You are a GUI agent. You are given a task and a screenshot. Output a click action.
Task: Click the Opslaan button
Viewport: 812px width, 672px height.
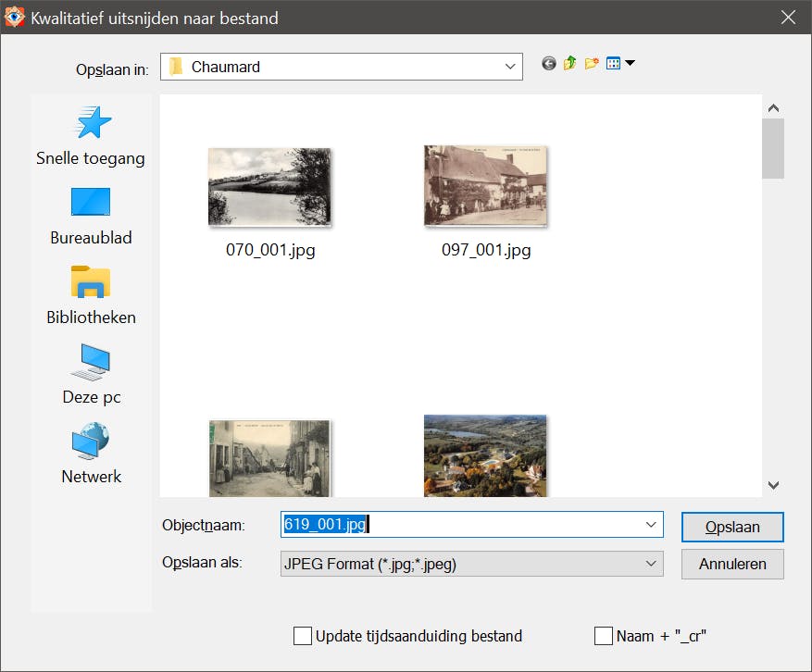pyautogui.click(x=732, y=527)
